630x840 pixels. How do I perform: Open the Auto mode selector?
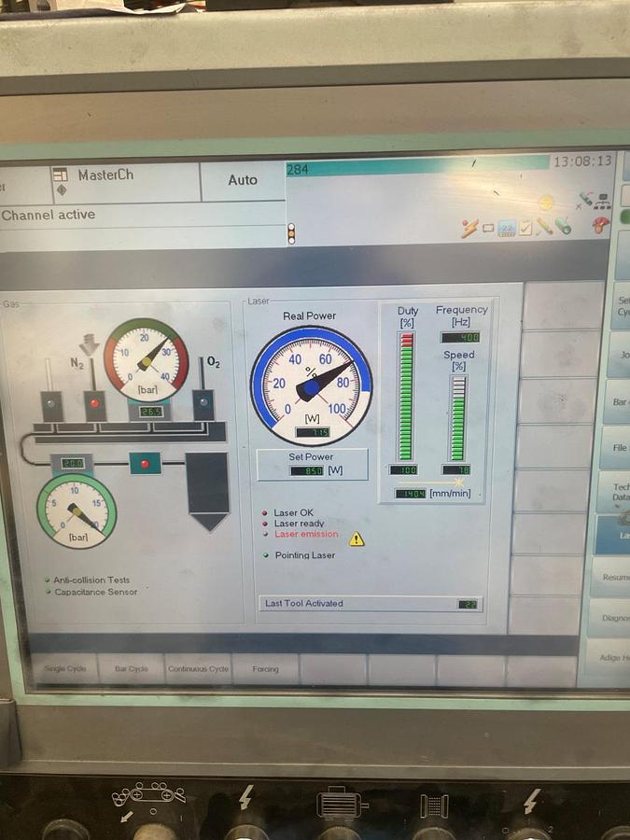(x=243, y=180)
